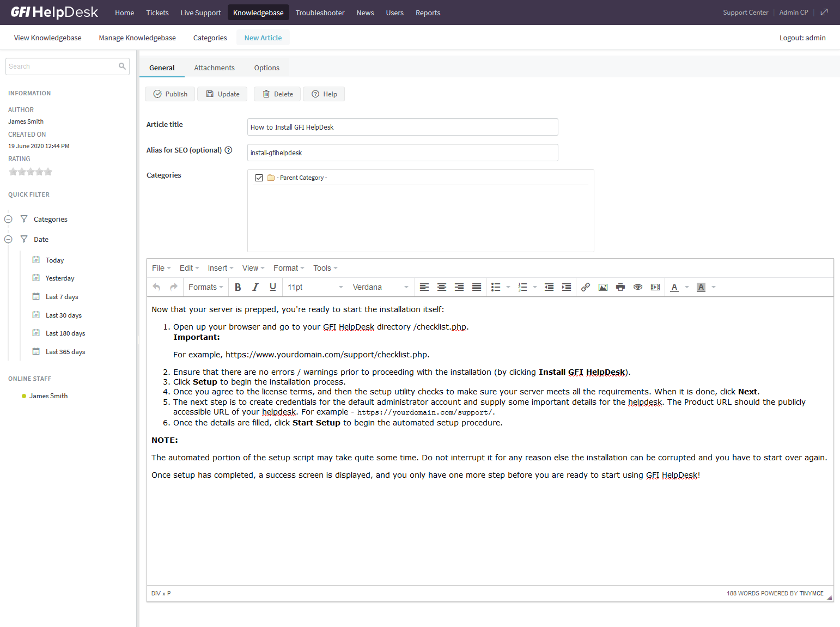Viewport: 840px width, 627px height.
Task: Open the Troubleshooter section
Action: point(320,13)
